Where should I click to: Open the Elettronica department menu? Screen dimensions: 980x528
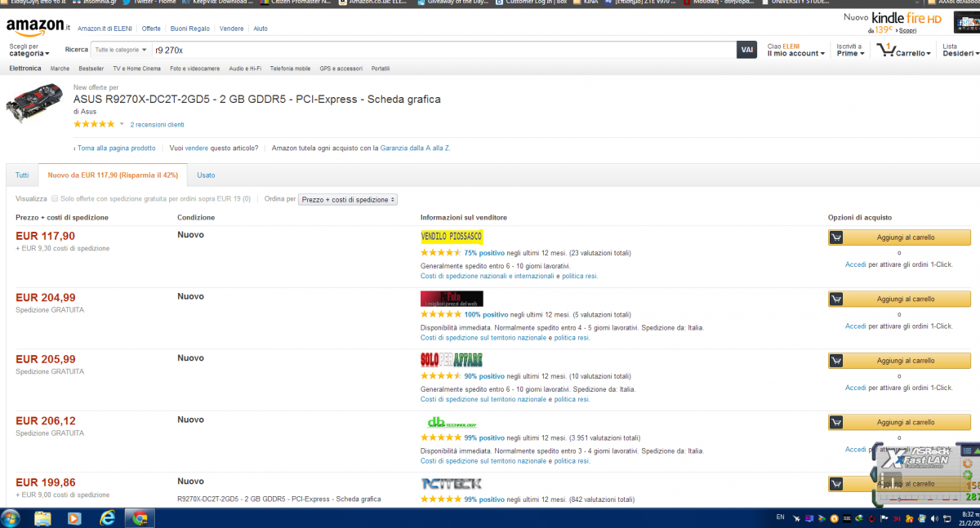(x=25, y=69)
